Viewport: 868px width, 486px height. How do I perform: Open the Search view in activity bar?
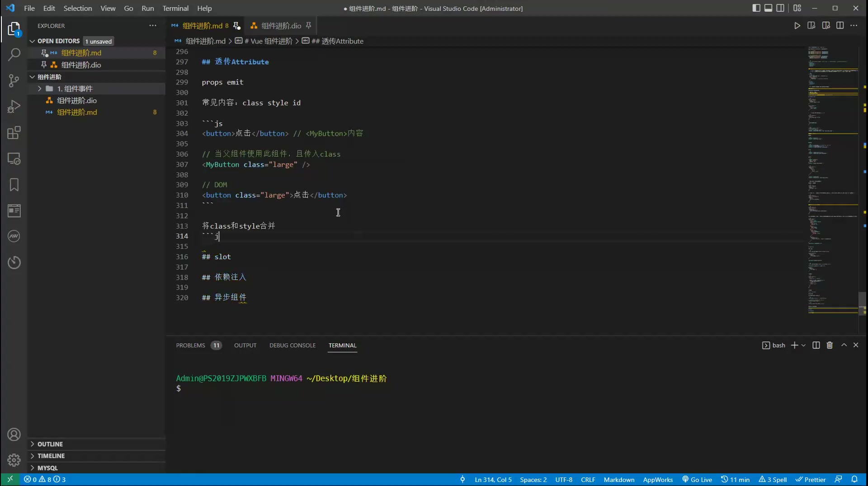[x=14, y=55]
